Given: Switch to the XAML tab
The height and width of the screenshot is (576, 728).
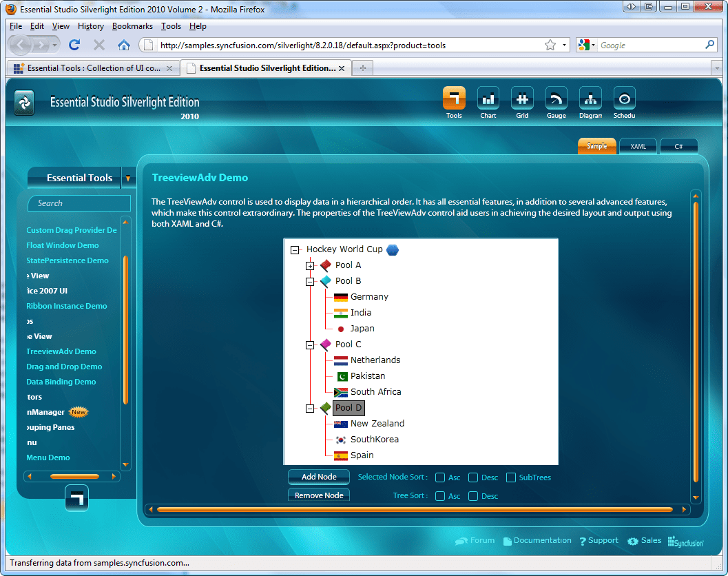Looking at the screenshot, I should coord(638,145).
